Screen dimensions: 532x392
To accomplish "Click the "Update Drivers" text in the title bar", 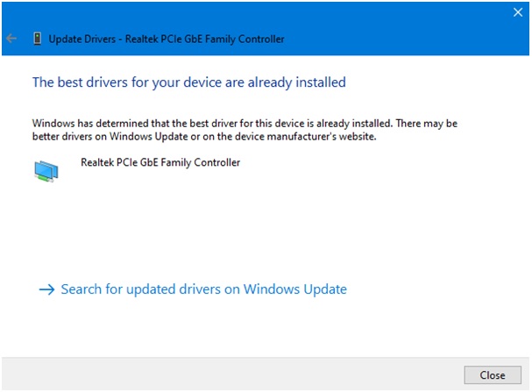I will 82,39.
